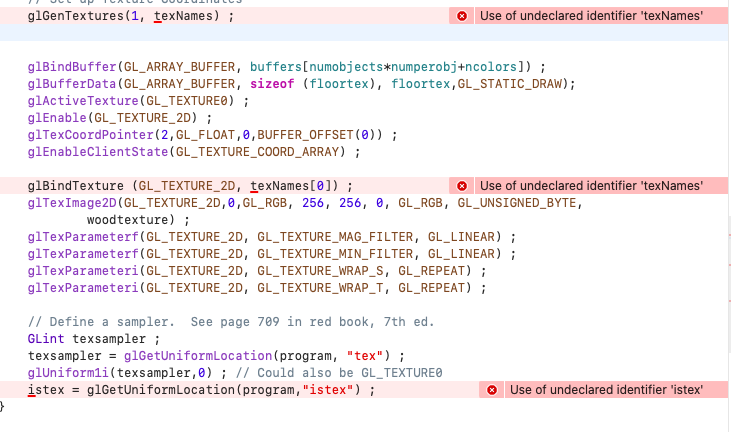Click the glTexCoordPointer call
This screenshot has width=731, height=432.
click(x=212, y=135)
